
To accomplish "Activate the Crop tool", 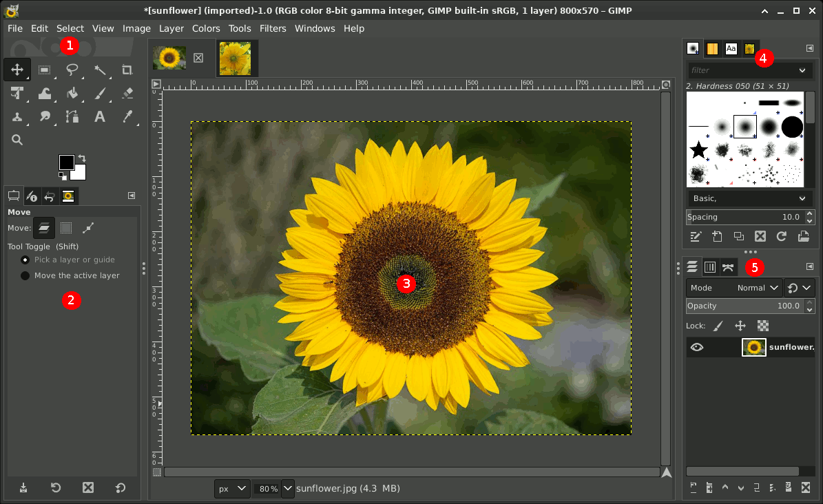I will (x=127, y=70).
